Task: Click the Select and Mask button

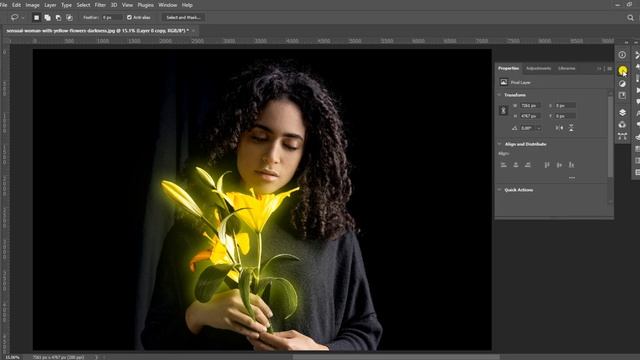Action: click(x=183, y=18)
